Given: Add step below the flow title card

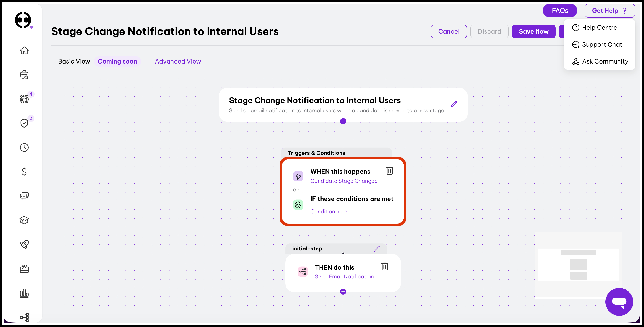Looking at the screenshot, I should click(x=343, y=121).
